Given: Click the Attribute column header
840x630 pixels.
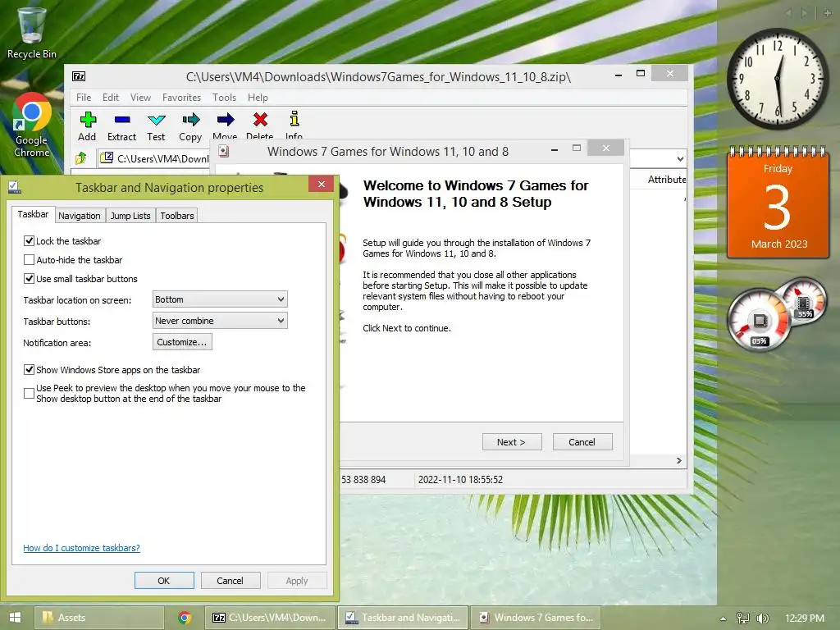Looking at the screenshot, I should (666, 180).
